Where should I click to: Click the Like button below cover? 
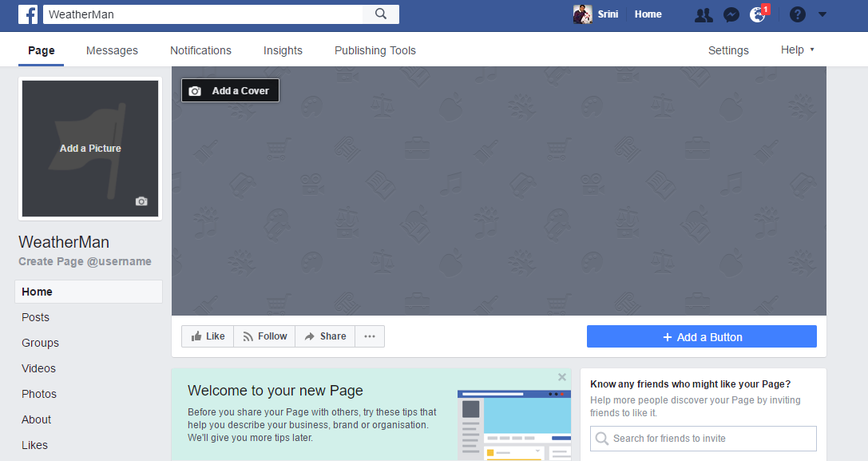[x=208, y=336]
